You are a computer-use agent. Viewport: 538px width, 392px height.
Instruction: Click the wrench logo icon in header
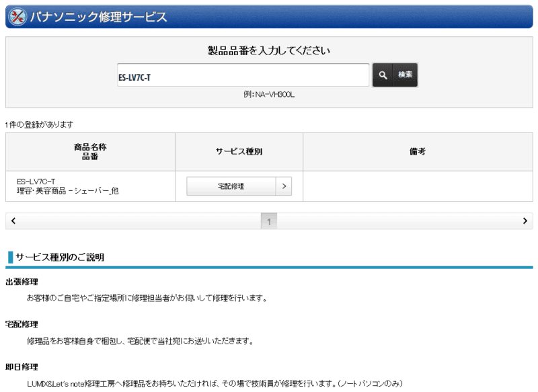coord(18,17)
